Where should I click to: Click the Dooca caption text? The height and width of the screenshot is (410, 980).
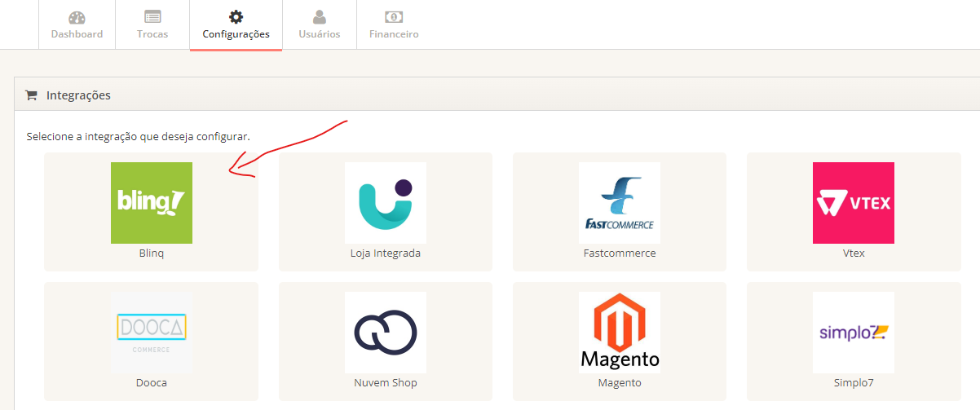[152, 383]
